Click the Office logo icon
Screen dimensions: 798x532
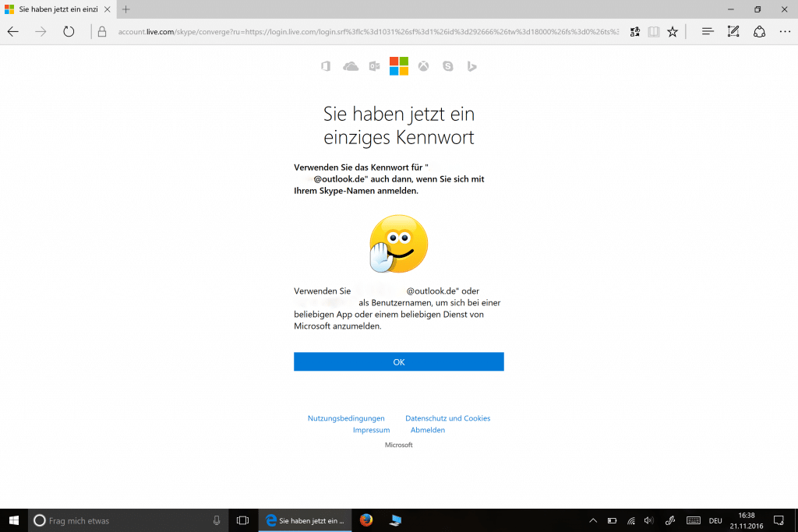click(x=326, y=66)
